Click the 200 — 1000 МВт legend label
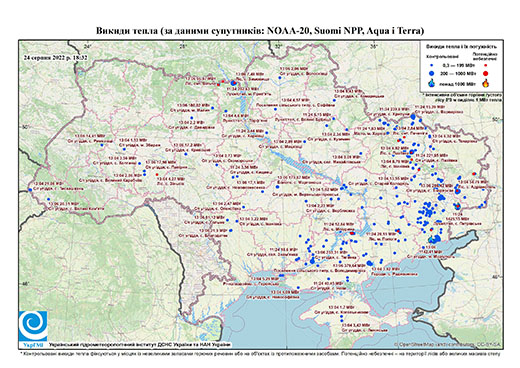520x368 pixels. point(458,73)
